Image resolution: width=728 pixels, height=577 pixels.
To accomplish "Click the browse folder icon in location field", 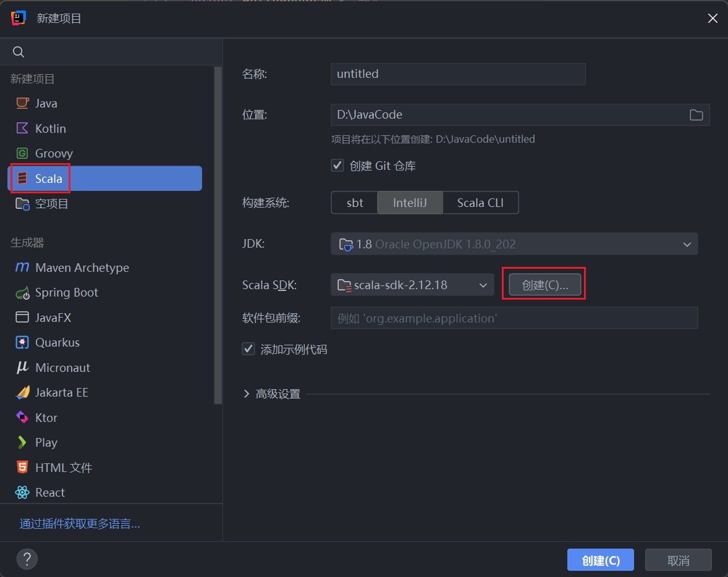I will tap(696, 115).
